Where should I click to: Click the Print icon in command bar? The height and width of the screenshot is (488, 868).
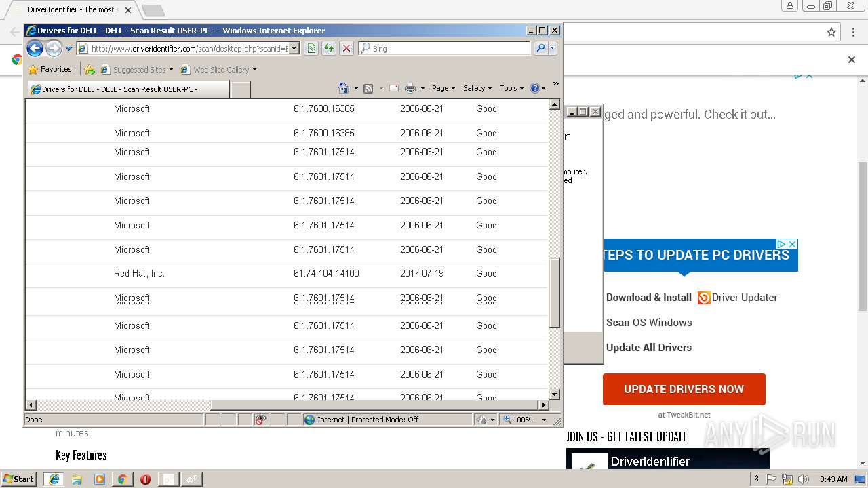coord(410,89)
